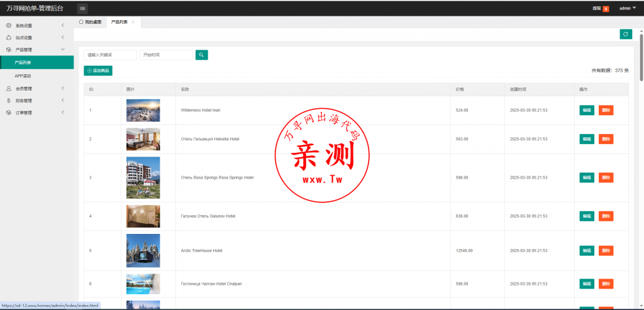Click the refresh icon button
This screenshot has width=644, height=310.
tap(626, 35)
